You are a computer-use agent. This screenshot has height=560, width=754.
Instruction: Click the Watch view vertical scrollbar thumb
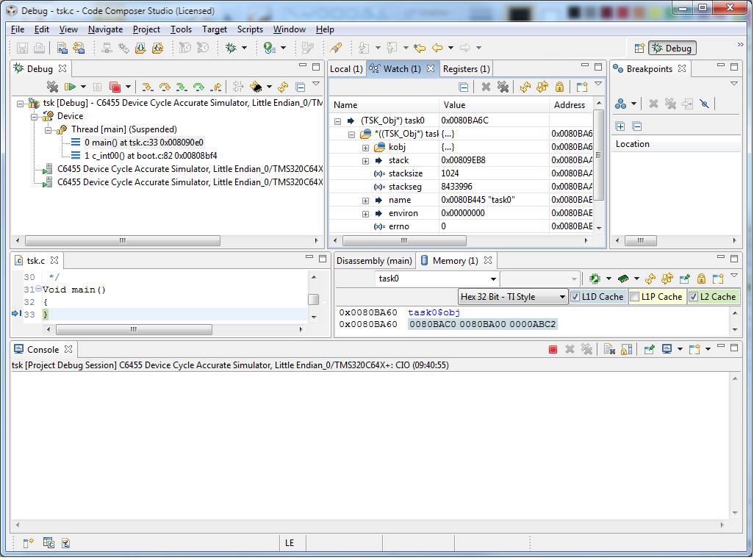pyautogui.click(x=599, y=155)
